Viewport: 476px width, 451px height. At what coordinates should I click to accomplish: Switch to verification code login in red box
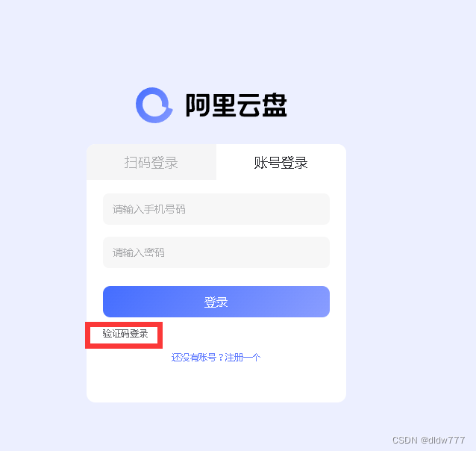pos(125,334)
